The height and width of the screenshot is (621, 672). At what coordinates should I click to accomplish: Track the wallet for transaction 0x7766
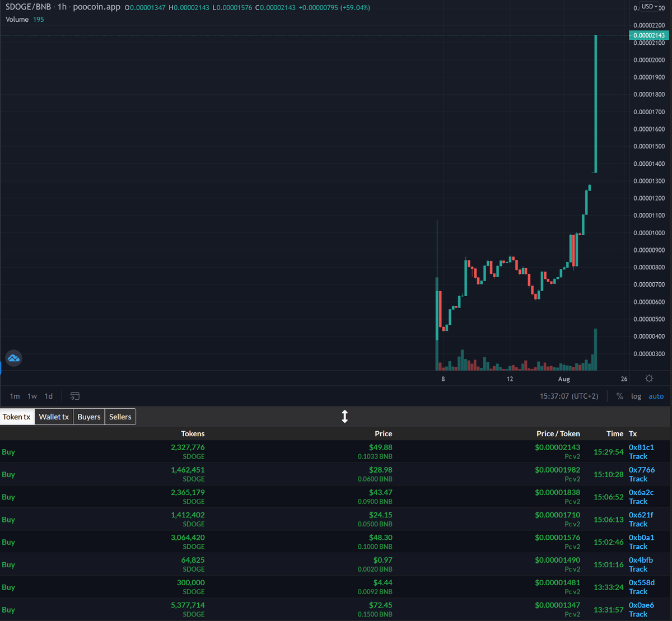pyautogui.click(x=638, y=479)
